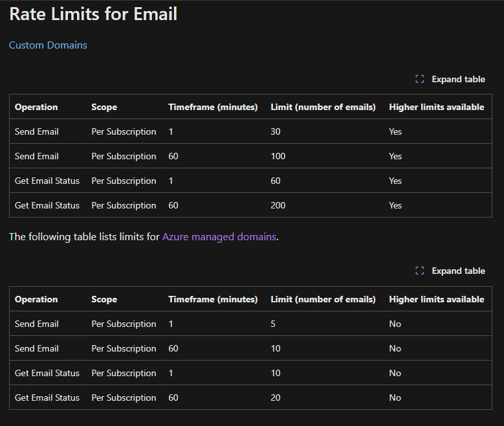The height and width of the screenshot is (426, 504).
Task: Select Timeframe (minutes) header in first table
Action: click(213, 107)
